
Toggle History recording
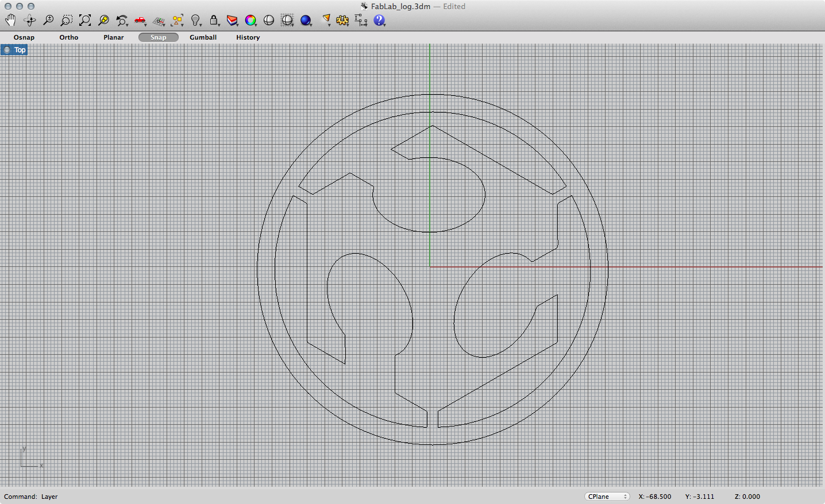coord(248,37)
